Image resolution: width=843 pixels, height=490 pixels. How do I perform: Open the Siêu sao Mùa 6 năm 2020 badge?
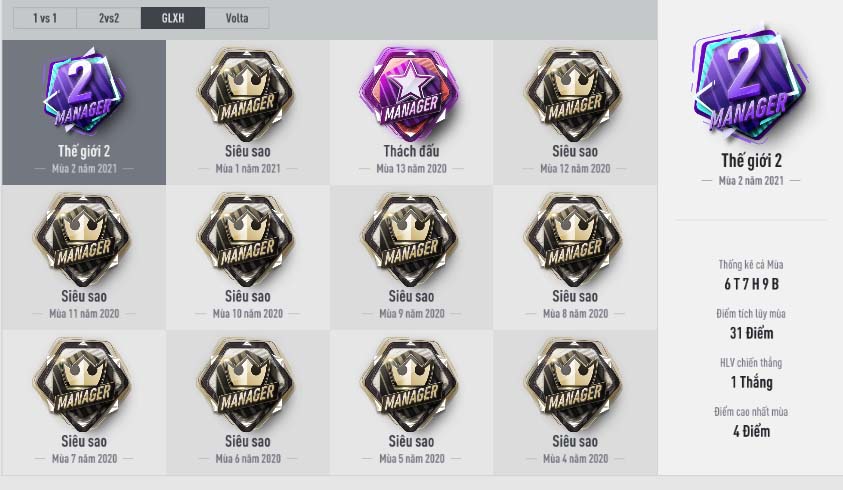(x=248, y=402)
